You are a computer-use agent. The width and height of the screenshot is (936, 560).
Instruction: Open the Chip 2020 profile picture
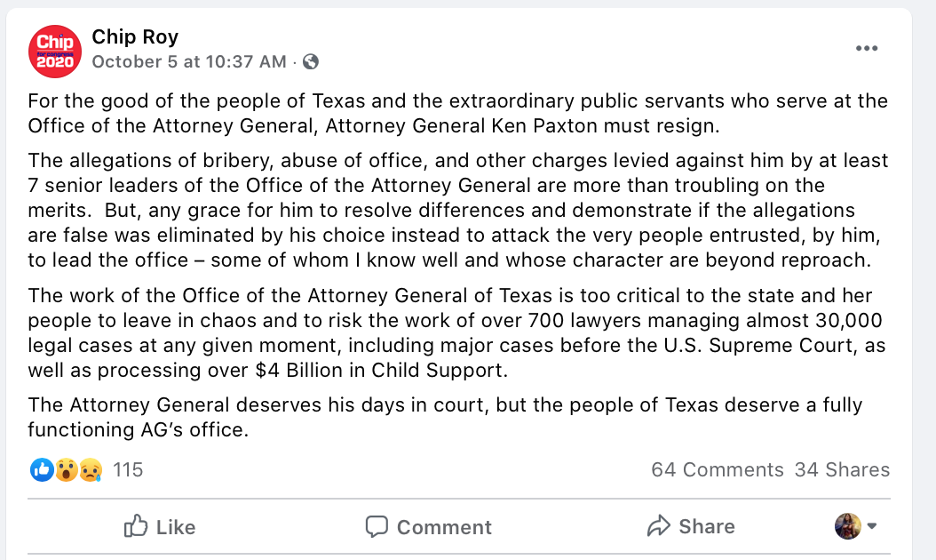[54, 50]
